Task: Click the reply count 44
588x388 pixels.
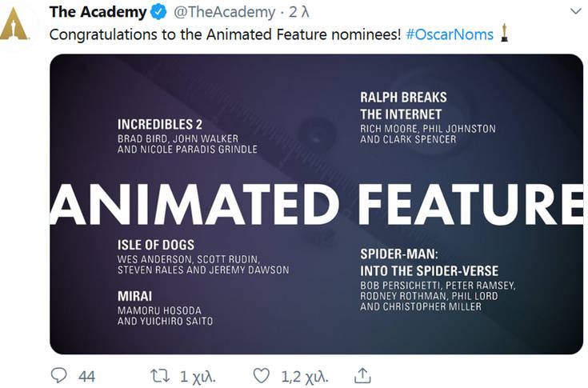Action: pos(86,376)
